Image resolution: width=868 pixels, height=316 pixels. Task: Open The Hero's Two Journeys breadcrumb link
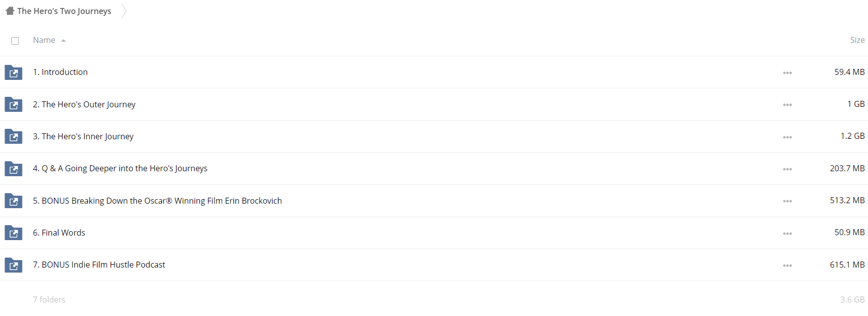click(x=64, y=11)
